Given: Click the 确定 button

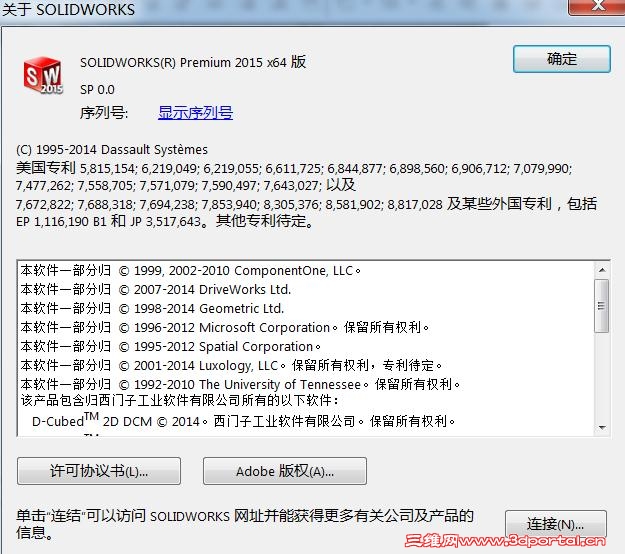Looking at the screenshot, I should pyautogui.click(x=561, y=59).
